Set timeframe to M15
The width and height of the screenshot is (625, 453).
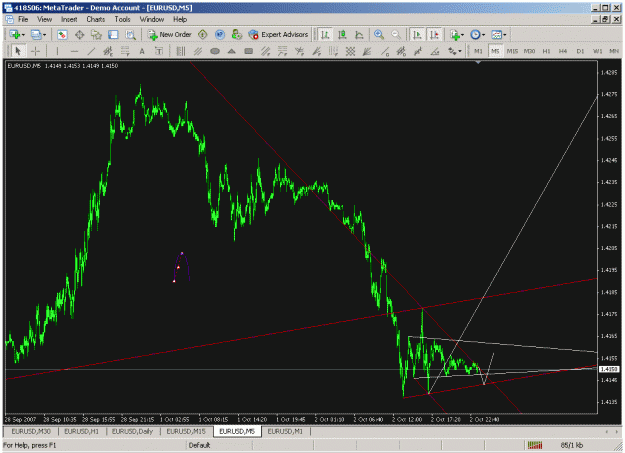[x=512, y=51]
